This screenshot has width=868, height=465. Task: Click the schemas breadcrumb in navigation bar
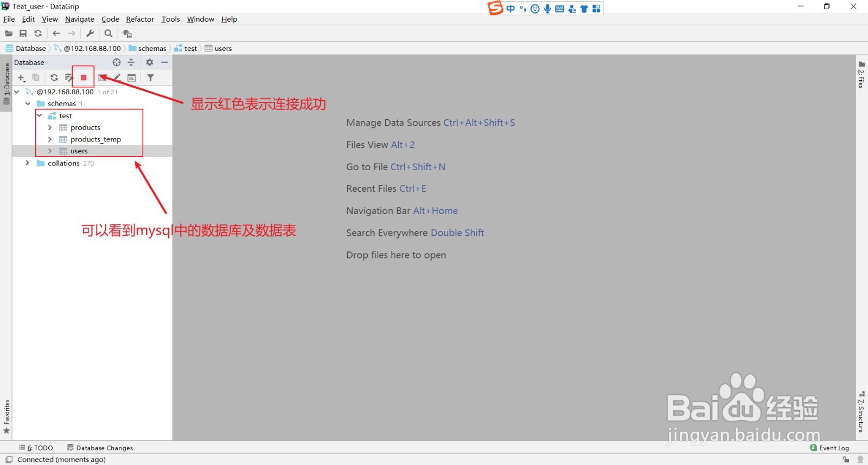click(x=148, y=48)
